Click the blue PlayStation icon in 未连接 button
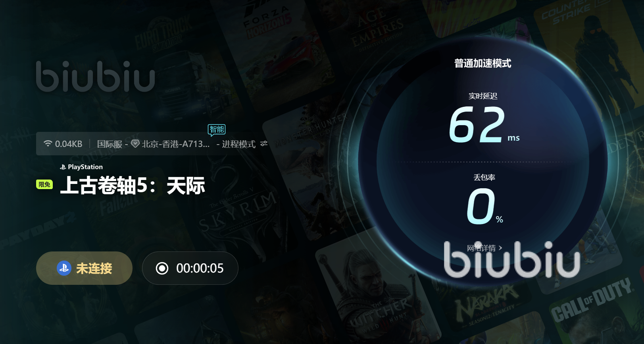644x344 pixels. coord(64,268)
